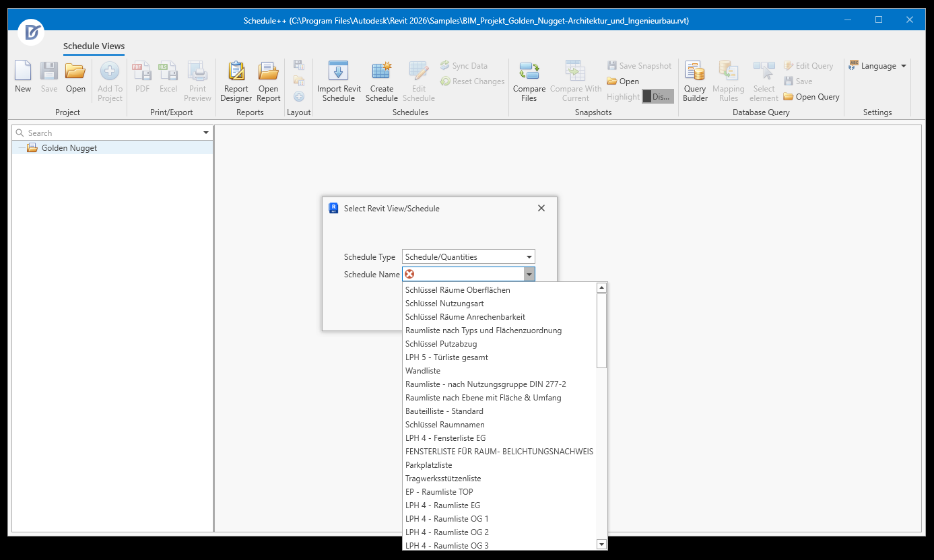Viewport: 934px width, 560px height.
Task: Select Schlüssel Raumnamen
Action: click(500, 425)
